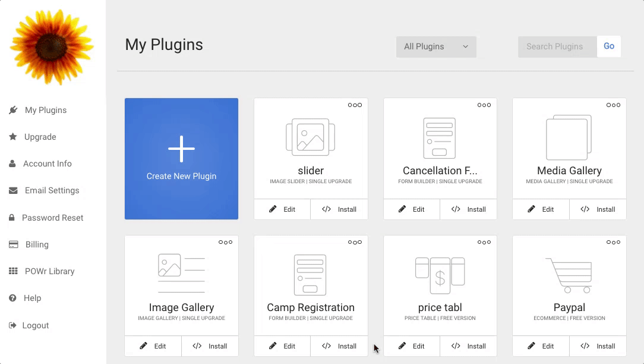Click the Go search button
644x364 pixels.
609,46
